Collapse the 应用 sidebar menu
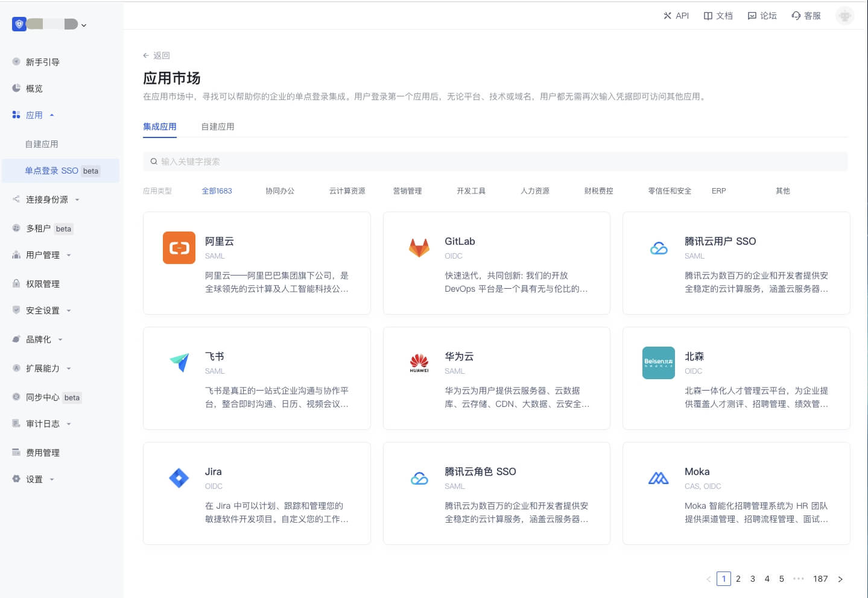Viewport: 868px width, 598px height. [52, 115]
